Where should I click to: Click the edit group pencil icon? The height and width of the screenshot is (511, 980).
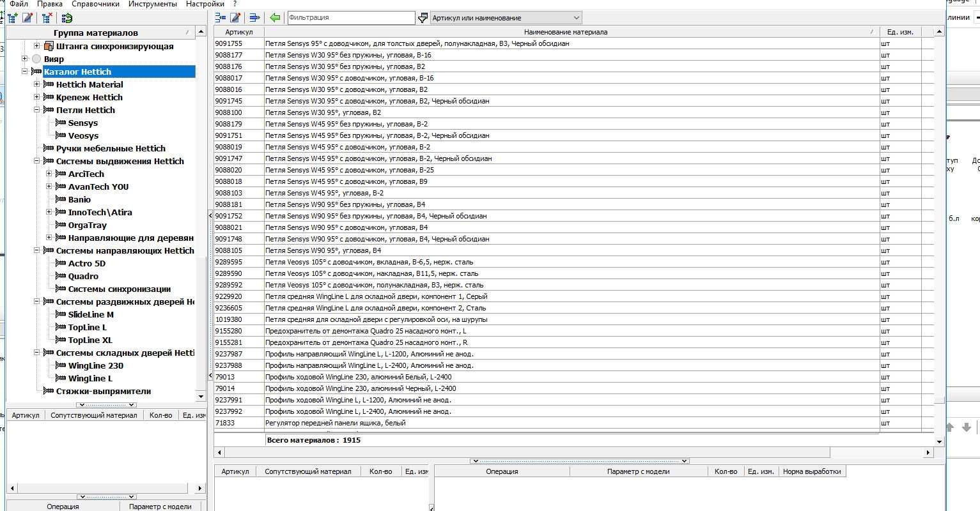click(27, 18)
